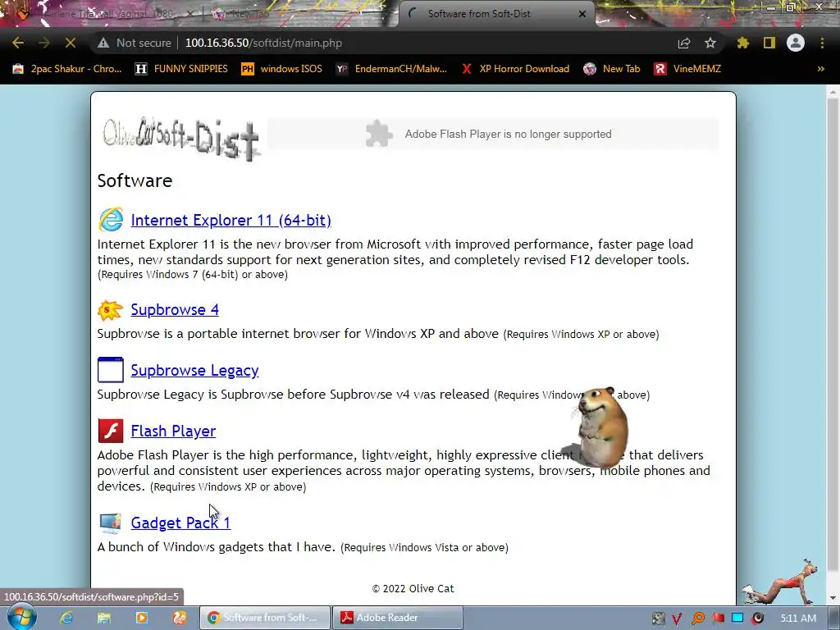Open the XP Horror Download bookmark
Image resolution: width=840 pixels, height=630 pixels.
click(515, 69)
